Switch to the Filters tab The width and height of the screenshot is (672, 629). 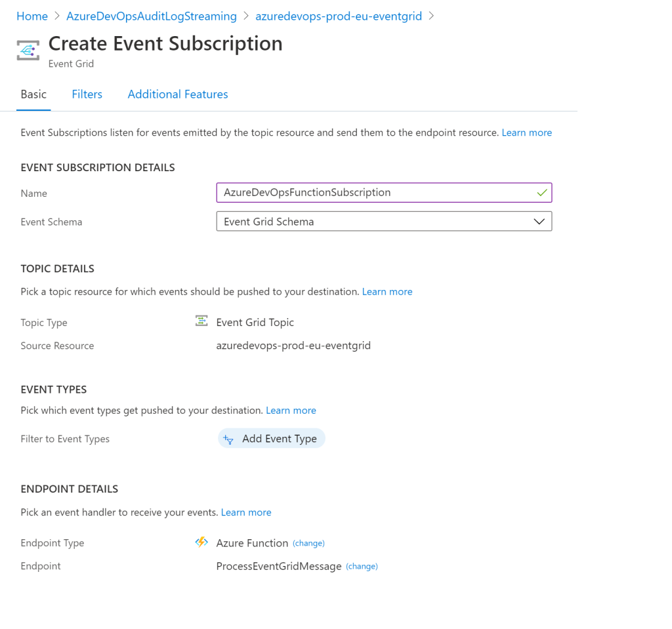tap(87, 94)
